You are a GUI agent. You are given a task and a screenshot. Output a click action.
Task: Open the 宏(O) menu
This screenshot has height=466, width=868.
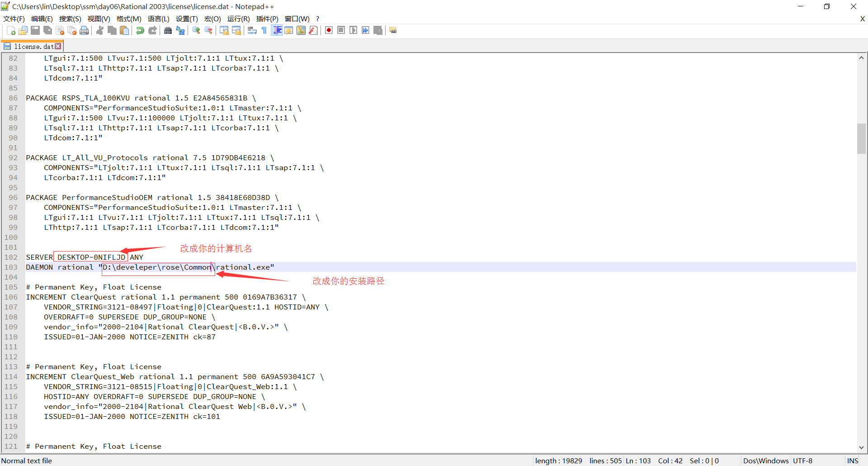click(212, 19)
